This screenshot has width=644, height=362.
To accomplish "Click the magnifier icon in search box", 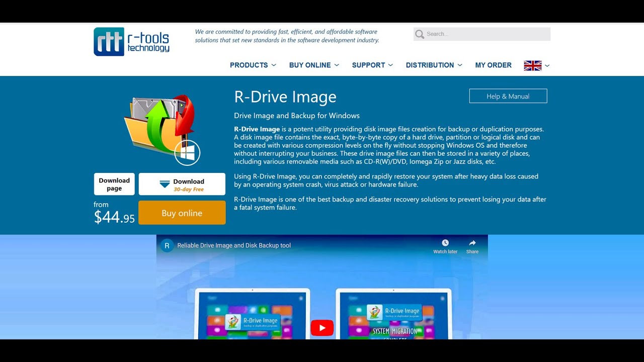I will pyautogui.click(x=420, y=34).
